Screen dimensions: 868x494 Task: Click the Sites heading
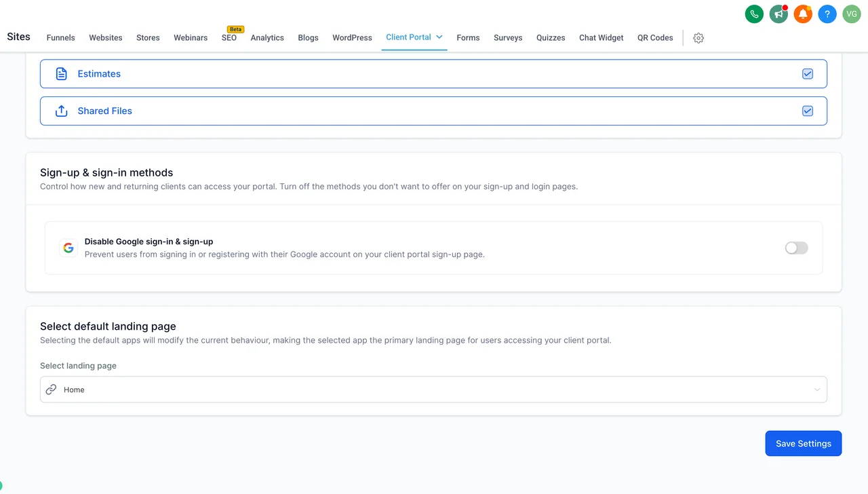[x=18, y=37]
